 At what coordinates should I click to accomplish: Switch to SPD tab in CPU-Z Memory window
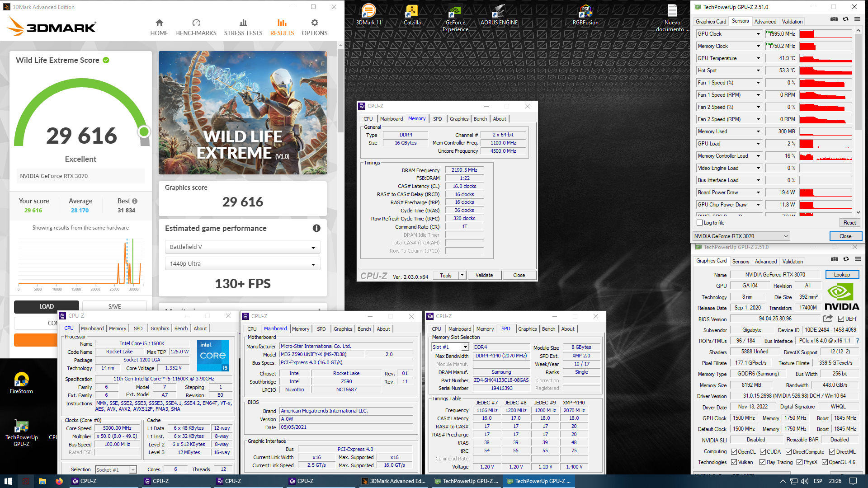tap(437, 119)
